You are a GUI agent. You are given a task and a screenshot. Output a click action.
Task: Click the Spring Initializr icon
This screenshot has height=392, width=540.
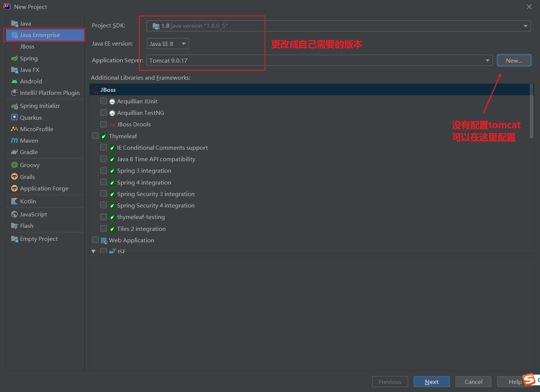click(x=14, y=106)
